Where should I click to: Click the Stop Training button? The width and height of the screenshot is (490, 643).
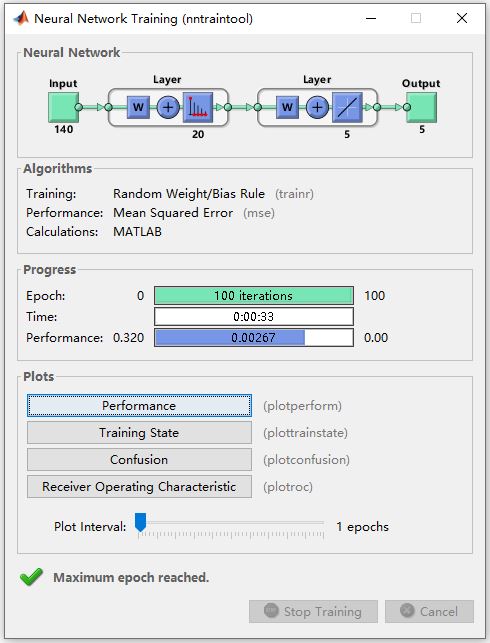[x=313, y=611]
